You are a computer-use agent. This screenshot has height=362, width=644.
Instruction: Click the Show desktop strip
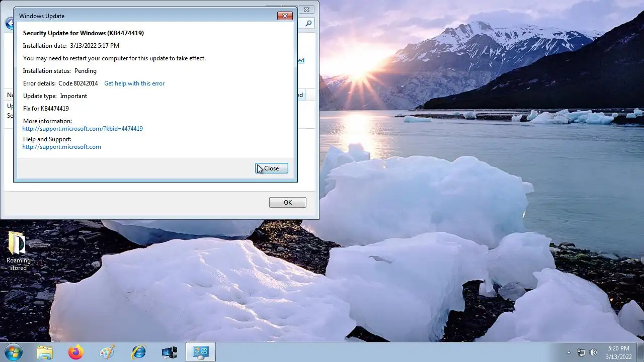coord(640,352)
